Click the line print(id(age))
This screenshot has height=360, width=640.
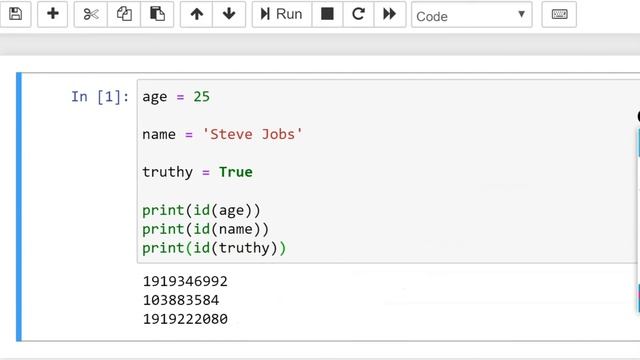(201, 210)
